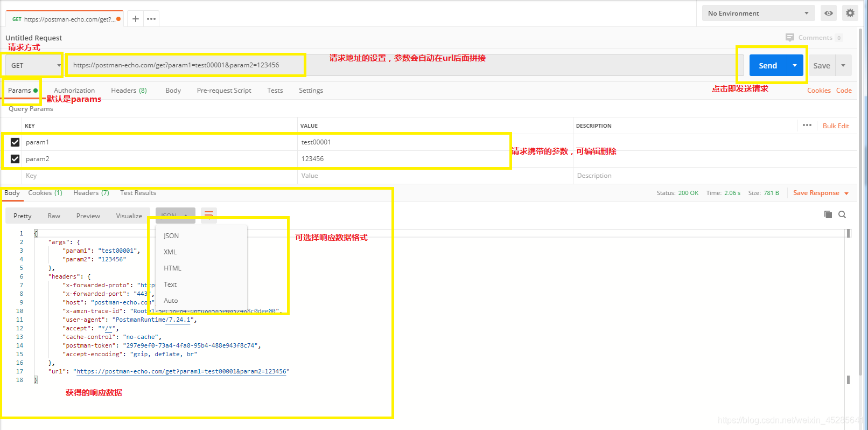Click the param1 key cell
This screenshot has height=430, width=868.
pyautogui.click(x=159, y=142)
